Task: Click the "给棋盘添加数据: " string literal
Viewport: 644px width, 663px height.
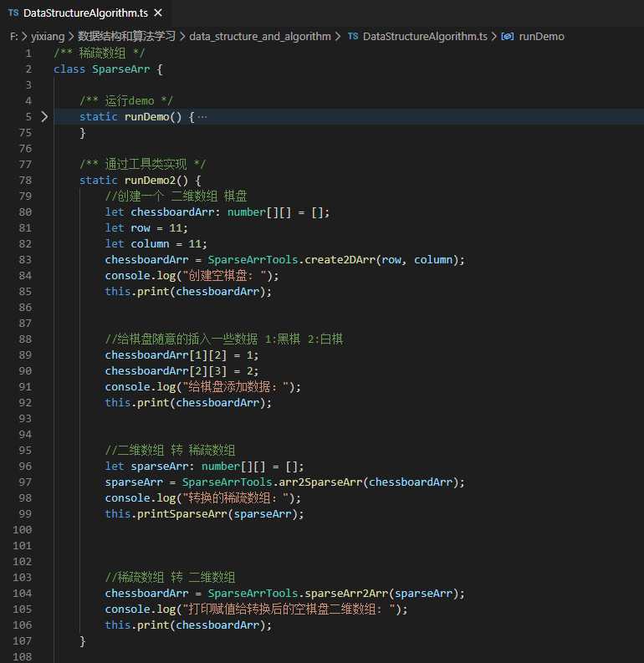Action: pos(236,387)
